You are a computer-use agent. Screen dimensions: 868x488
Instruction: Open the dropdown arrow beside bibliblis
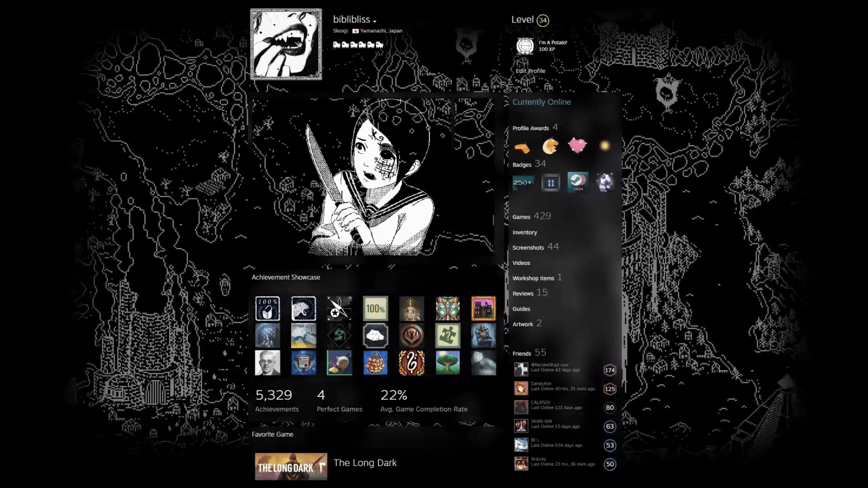click(x=374, y=21)
